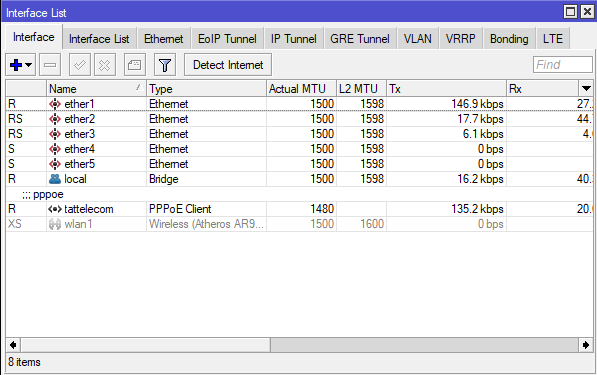Click the local bridge icon
This screenshot has width=597, height=375.
[x=55, y=179]
